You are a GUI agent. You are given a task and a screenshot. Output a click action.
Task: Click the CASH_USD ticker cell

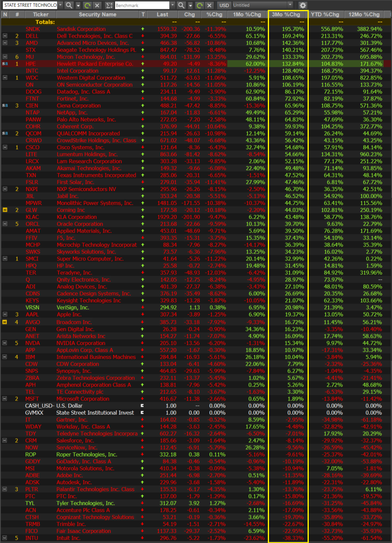pos(40,406)
